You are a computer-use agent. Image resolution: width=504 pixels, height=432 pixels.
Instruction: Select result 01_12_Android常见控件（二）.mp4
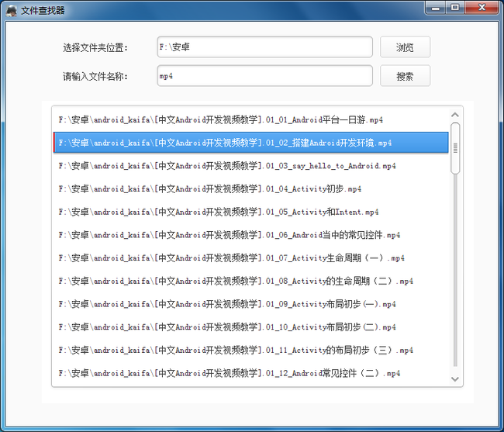click(250, 373)
